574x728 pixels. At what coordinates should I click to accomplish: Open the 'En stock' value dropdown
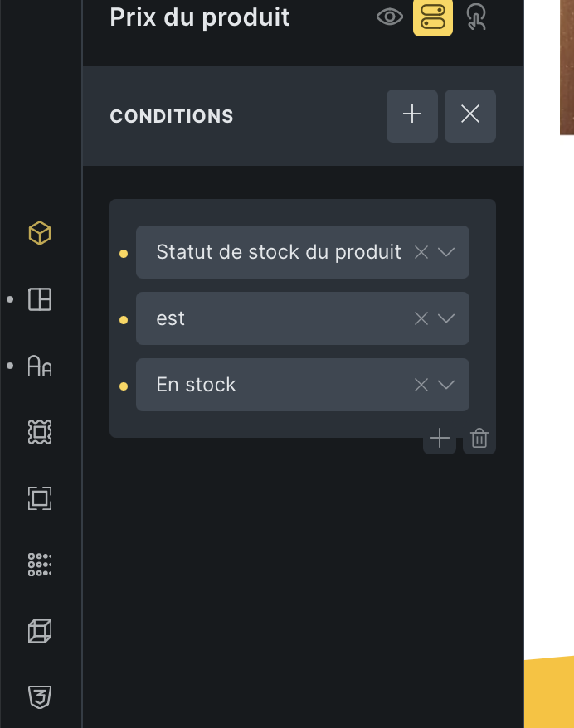pos(446,385)
